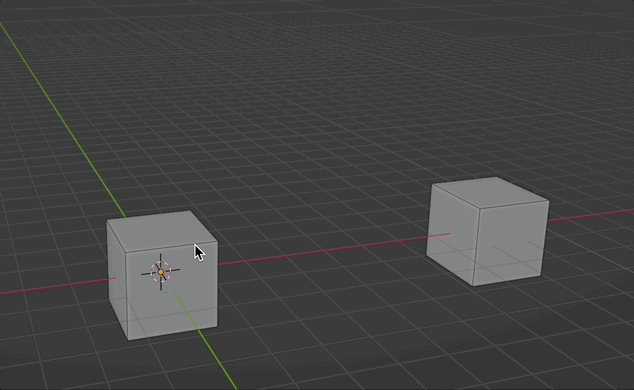Click the red axis segment visible inside right cube

point(439,236)
